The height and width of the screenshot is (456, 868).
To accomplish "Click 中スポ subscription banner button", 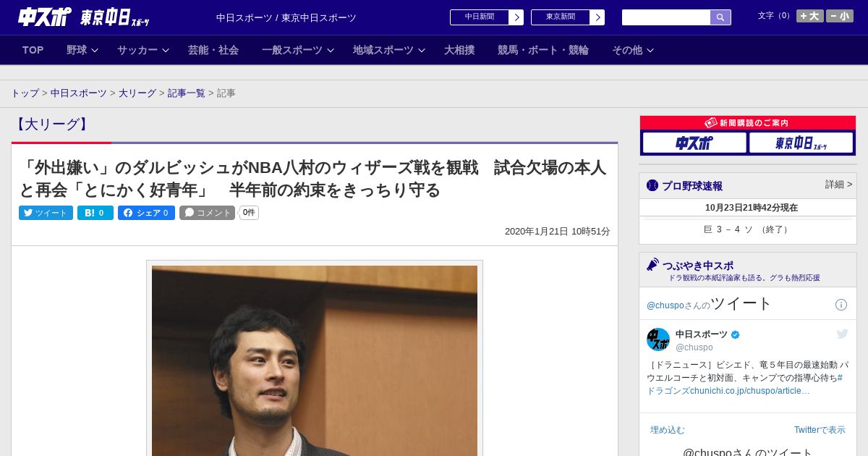I will 694,143.
